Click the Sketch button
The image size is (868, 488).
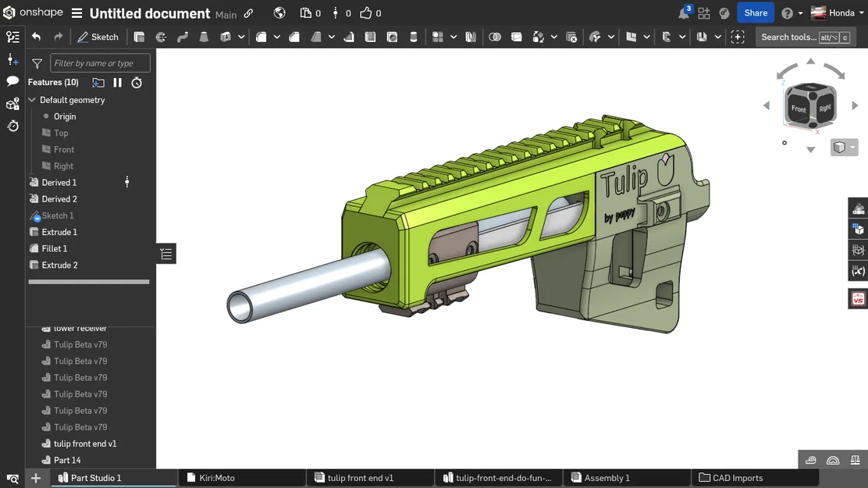pyautogui.click(x=98, y=37)
